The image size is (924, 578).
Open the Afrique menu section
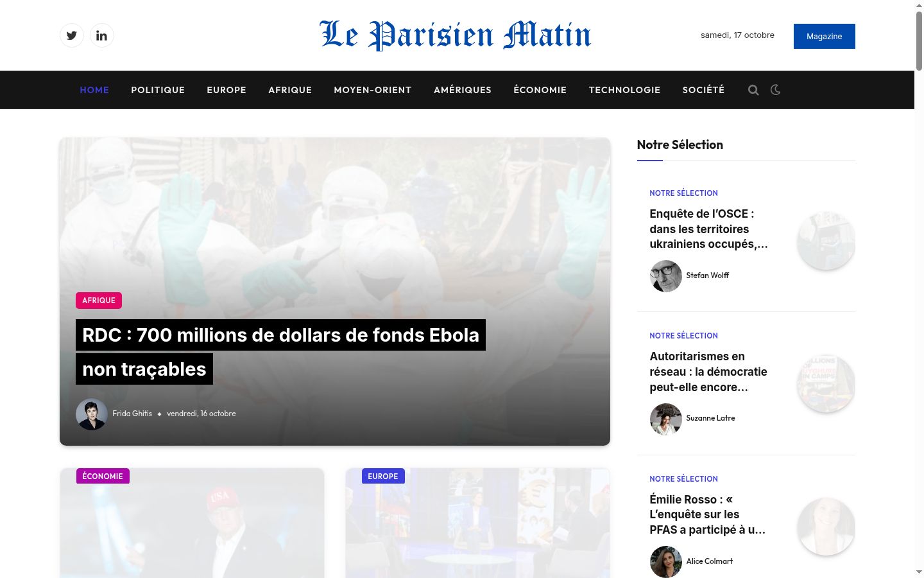point(290,90)
